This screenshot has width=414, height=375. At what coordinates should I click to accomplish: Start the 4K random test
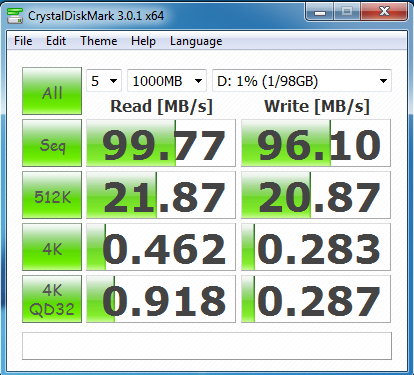[x=52, y=247]
